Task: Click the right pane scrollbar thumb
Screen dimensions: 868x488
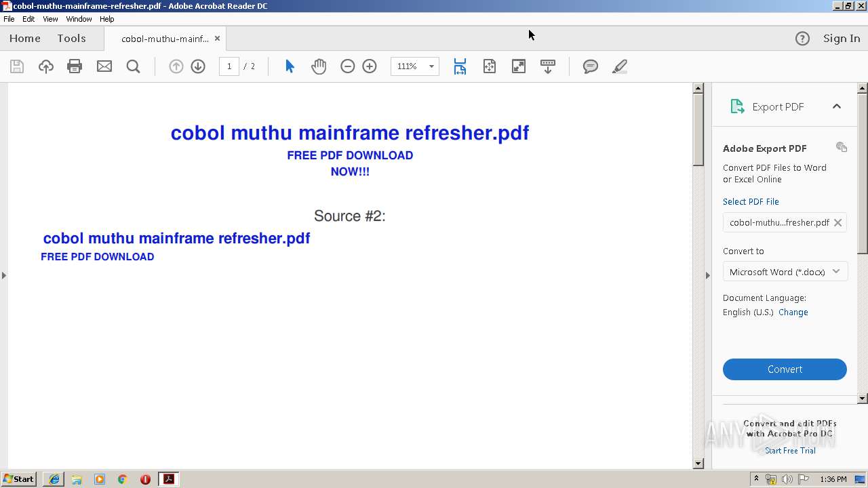Action: click(x=863, y=173)
